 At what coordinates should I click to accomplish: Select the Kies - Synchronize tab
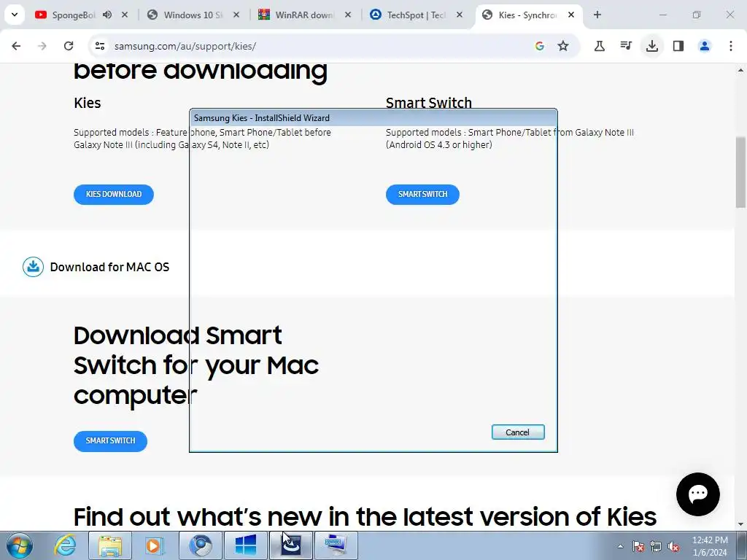pos(527,15)
